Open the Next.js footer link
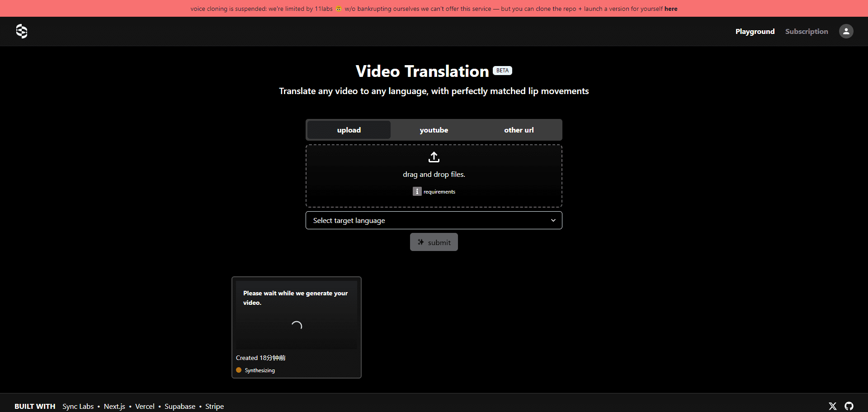 114,406
